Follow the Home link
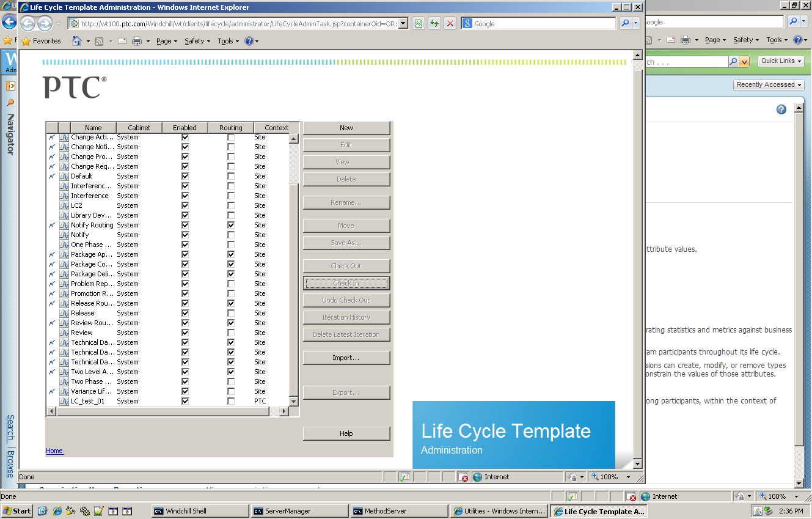The image size is (812, 519). (x=54, y=451)
